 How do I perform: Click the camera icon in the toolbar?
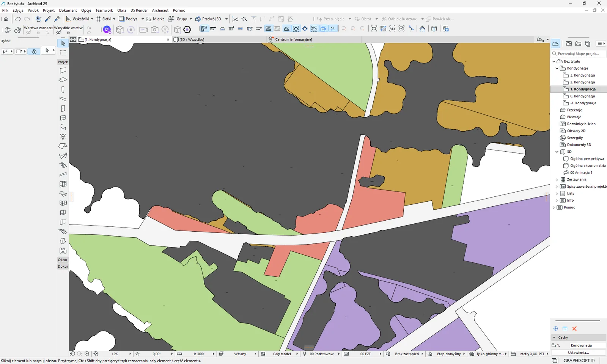coord(154,29)
